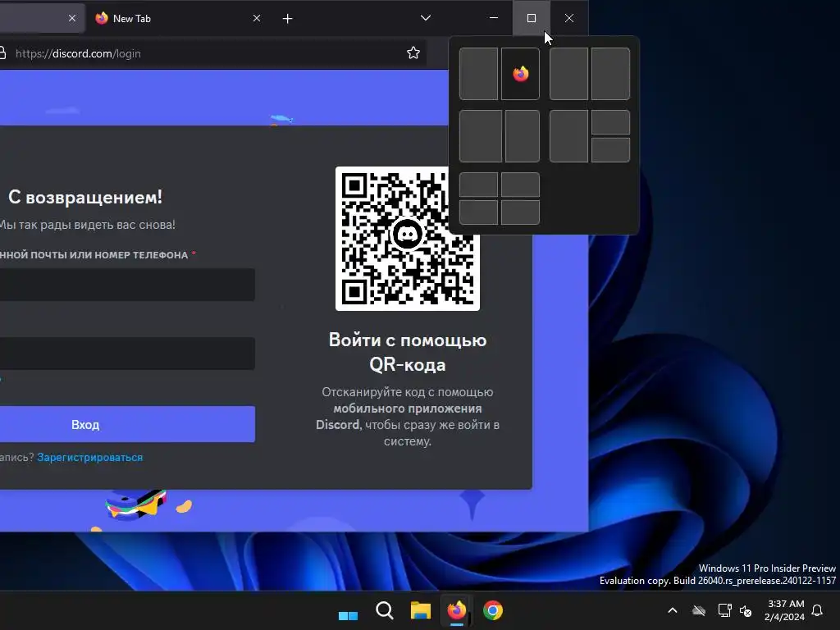Snap to left half of first layout
This screenshot has height=630, width=840.
[x=478, y=73]
